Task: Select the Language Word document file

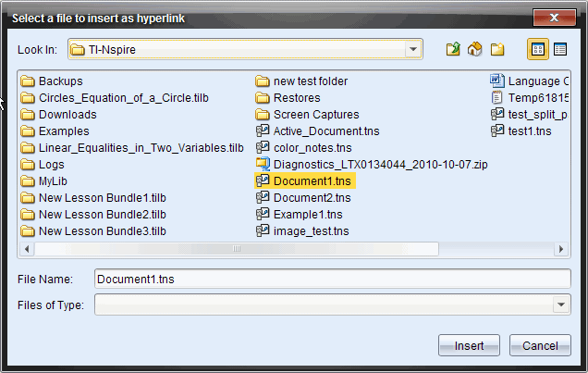Action: point(537,81)
